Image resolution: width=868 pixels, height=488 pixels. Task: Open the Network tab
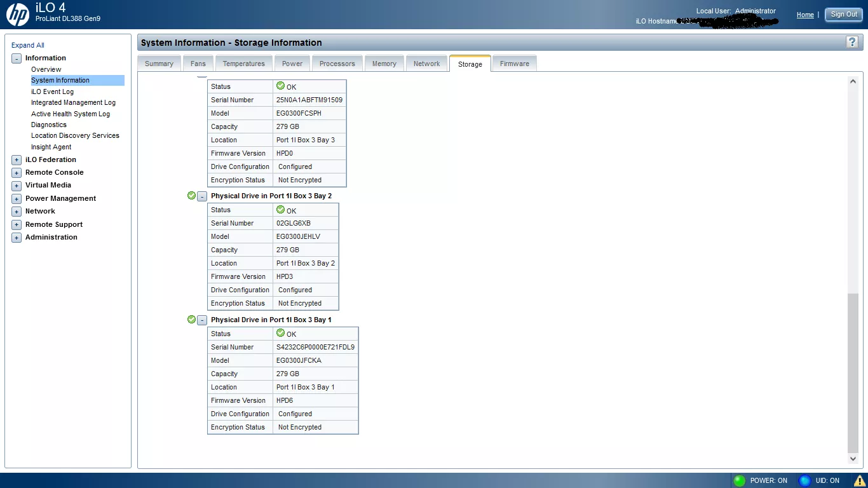pos(426,64)
